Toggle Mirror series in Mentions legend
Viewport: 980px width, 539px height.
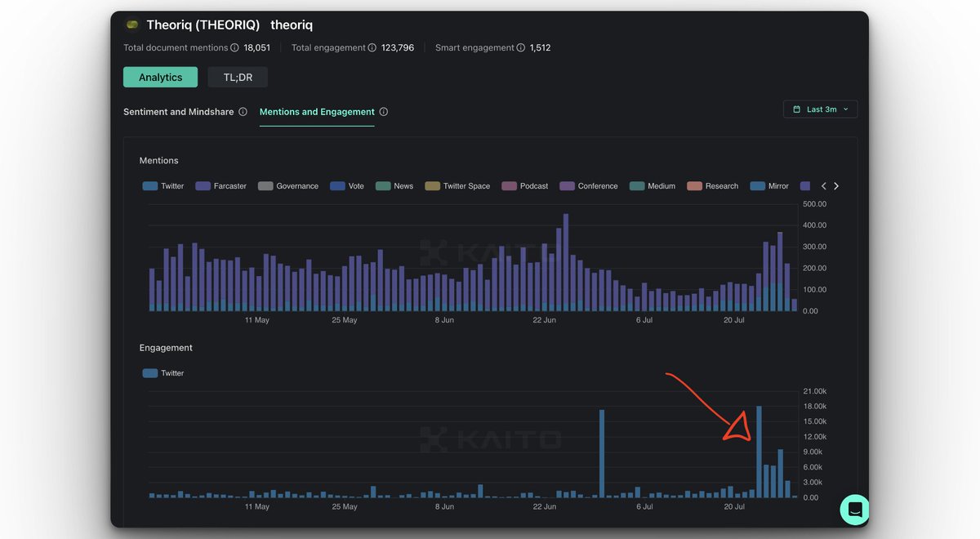pyautogui.click(x=769, y=186)
